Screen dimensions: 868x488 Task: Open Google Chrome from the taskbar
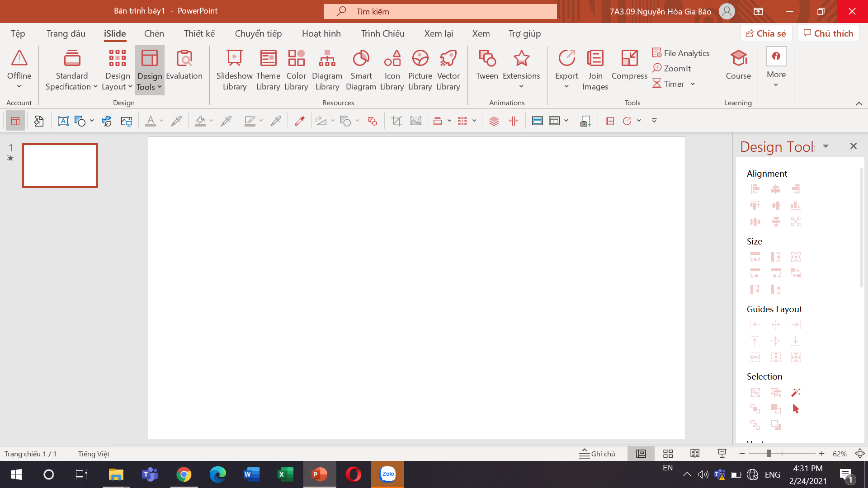pyautogui.click(x=184, y=474)
